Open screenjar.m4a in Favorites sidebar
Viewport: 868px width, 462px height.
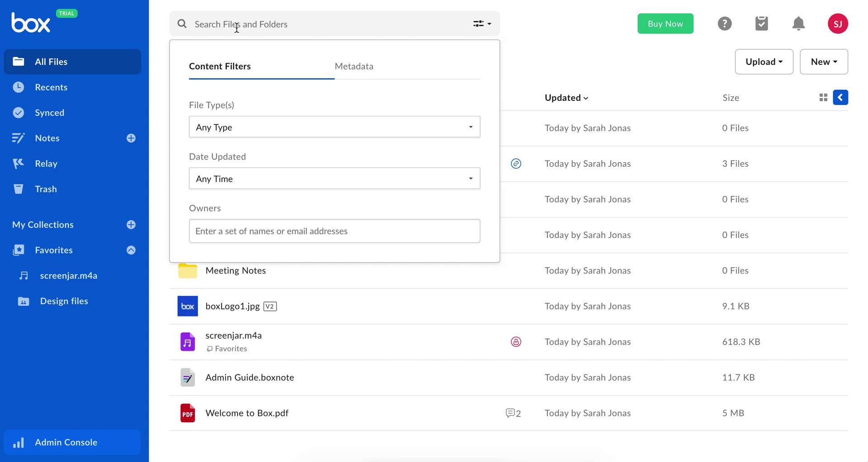click(x=68, y=276)
